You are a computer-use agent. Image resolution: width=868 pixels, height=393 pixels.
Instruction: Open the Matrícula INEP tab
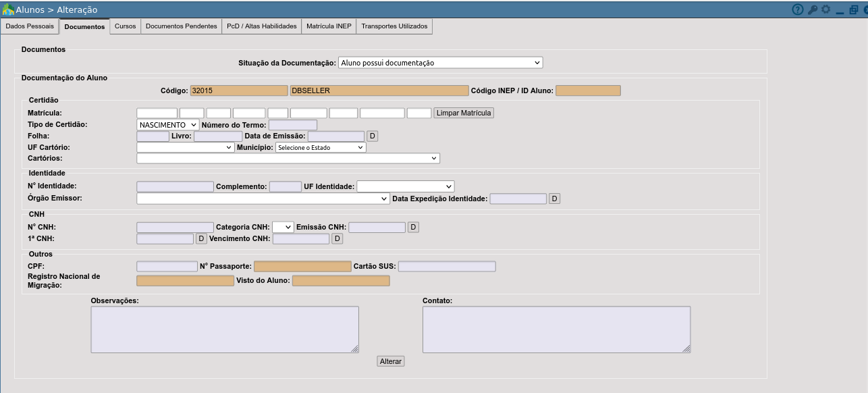pos(329,26)
